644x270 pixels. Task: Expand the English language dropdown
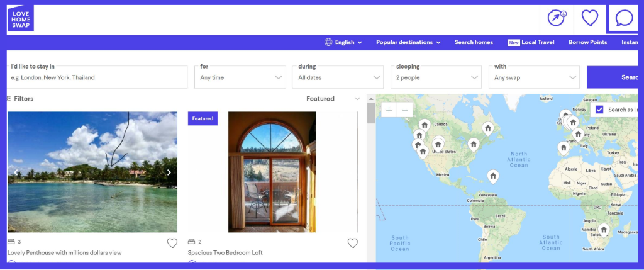coord(348,42)
